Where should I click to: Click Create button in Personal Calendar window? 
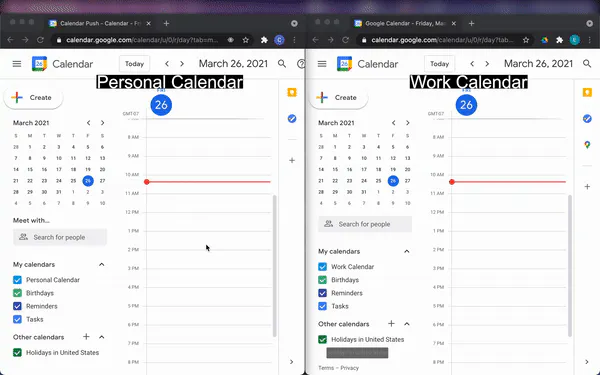click(x=33, y=98)
